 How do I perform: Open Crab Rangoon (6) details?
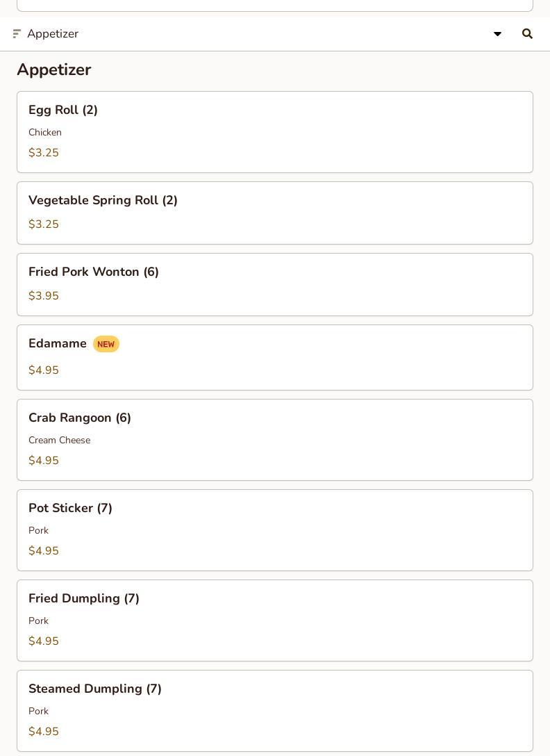pyautogui.click(x=275, y=440)
